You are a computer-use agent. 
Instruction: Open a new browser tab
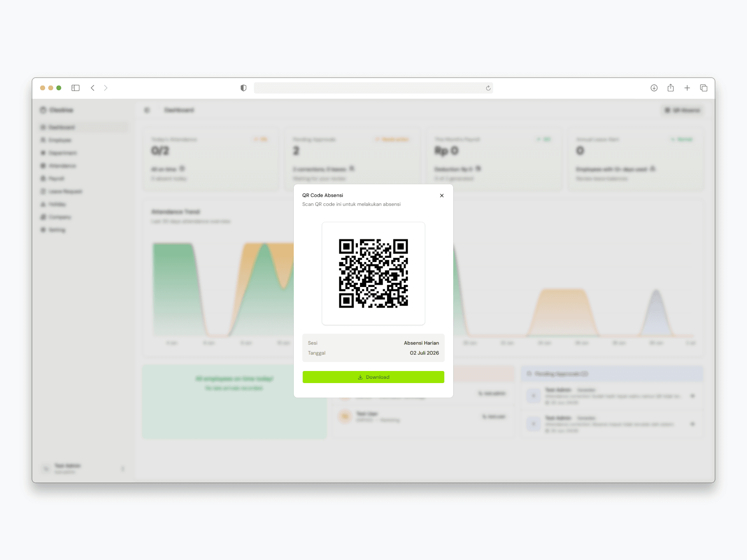pos(687,88)
